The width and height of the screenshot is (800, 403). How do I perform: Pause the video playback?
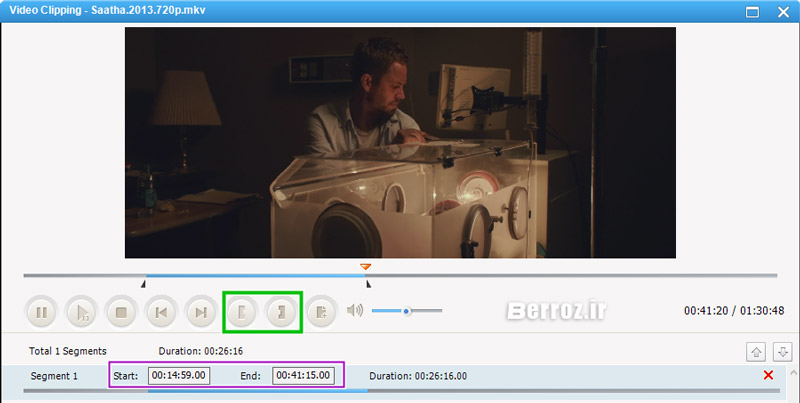coord(42,312)
